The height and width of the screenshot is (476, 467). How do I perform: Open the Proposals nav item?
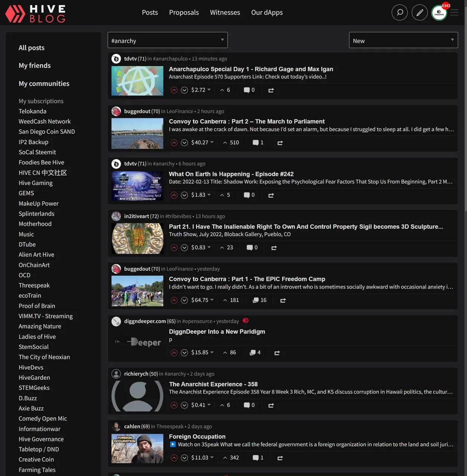184,13
